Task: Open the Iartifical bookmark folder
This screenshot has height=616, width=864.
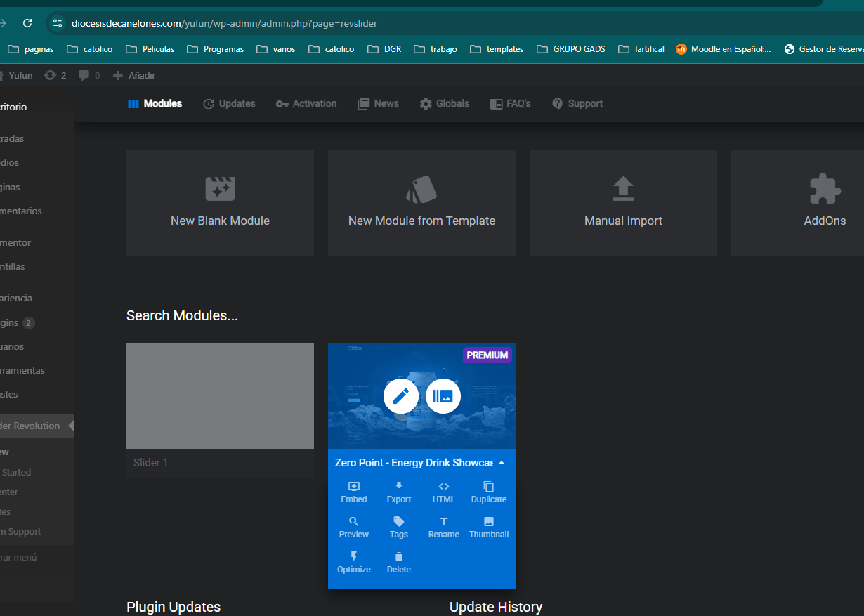Action: coord(641,49)
